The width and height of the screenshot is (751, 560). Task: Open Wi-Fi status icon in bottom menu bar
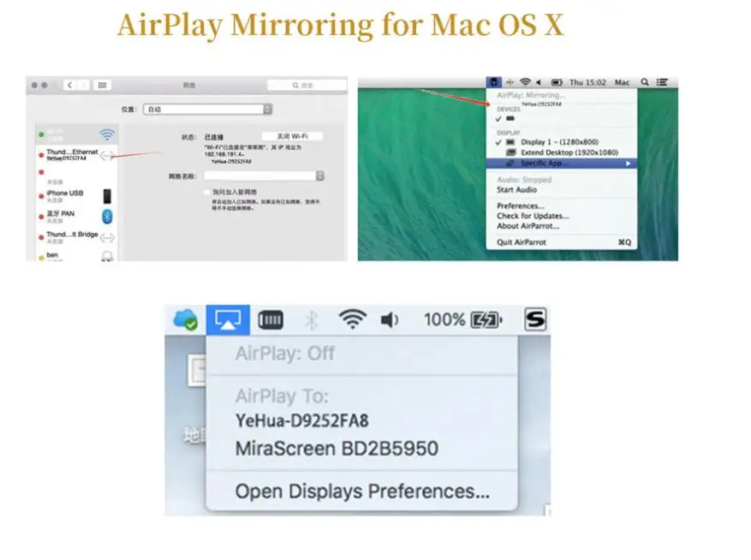point(353,319)
